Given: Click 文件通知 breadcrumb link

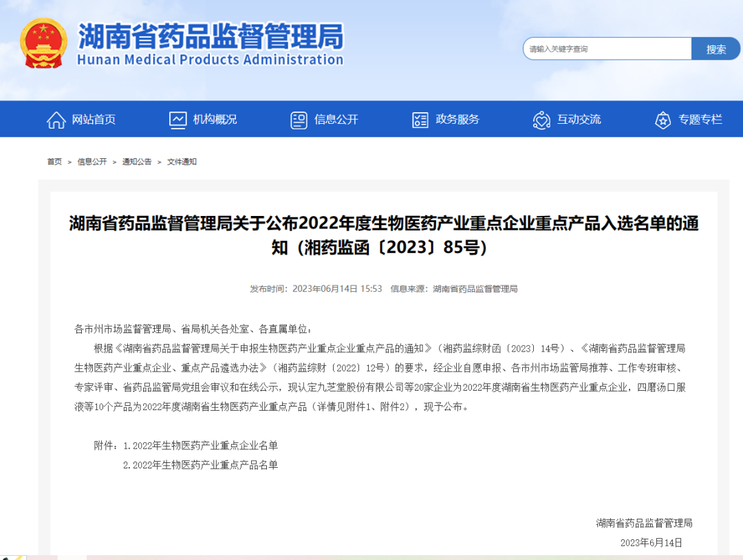Looking at the screenshot, I should [182, 162].
